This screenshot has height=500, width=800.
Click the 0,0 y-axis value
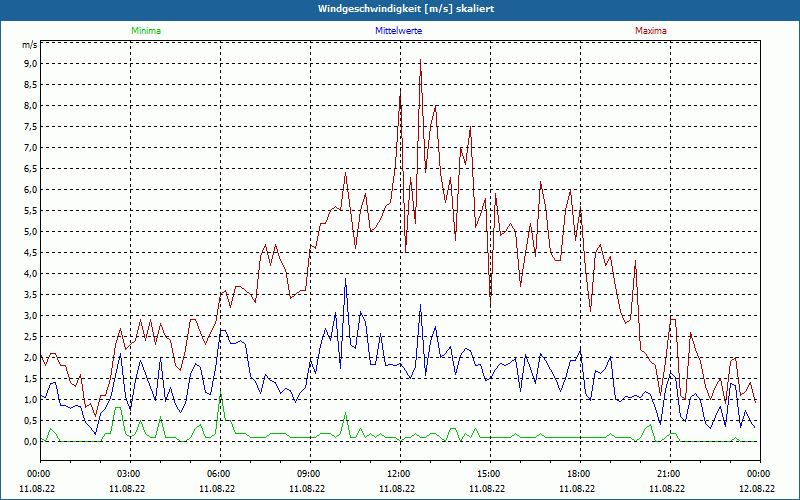click(x=30, y=441)
